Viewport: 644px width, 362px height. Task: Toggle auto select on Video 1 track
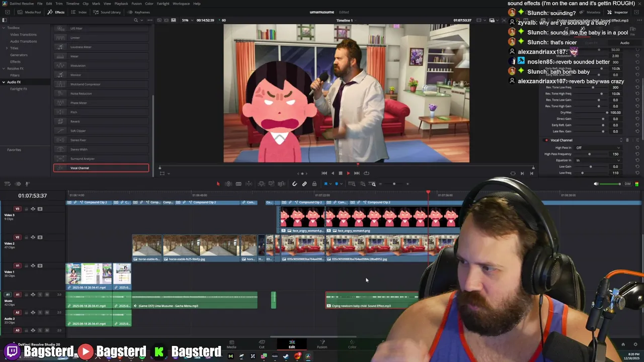[x=33, y=265]
